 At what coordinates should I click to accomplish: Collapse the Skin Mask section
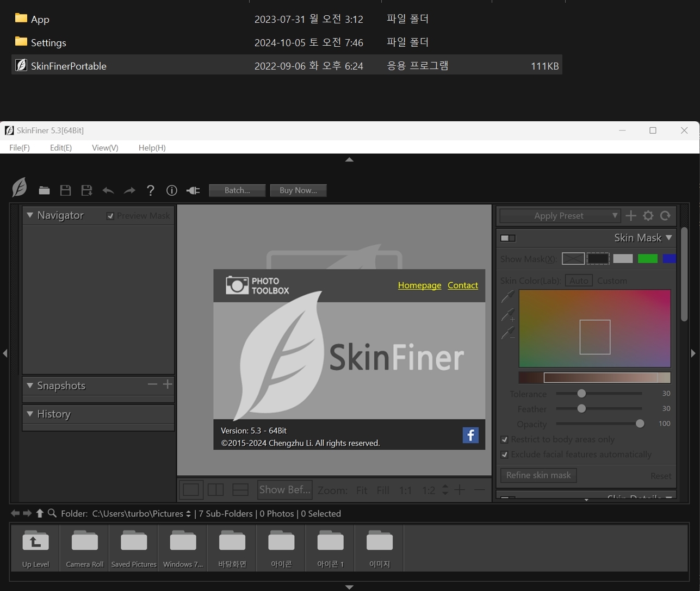669,238
